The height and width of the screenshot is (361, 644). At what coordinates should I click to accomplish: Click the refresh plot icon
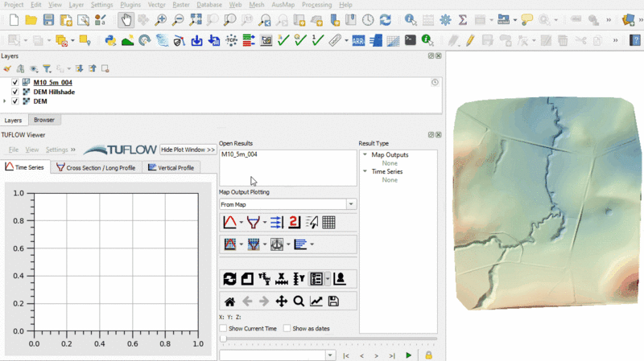pyautogui.click(x=229, y=279)
